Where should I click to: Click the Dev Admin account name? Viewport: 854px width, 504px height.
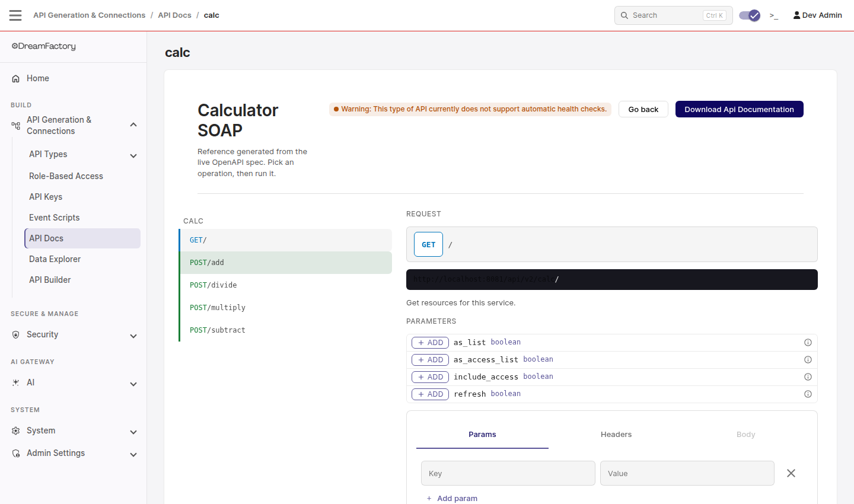click(822, 15)
